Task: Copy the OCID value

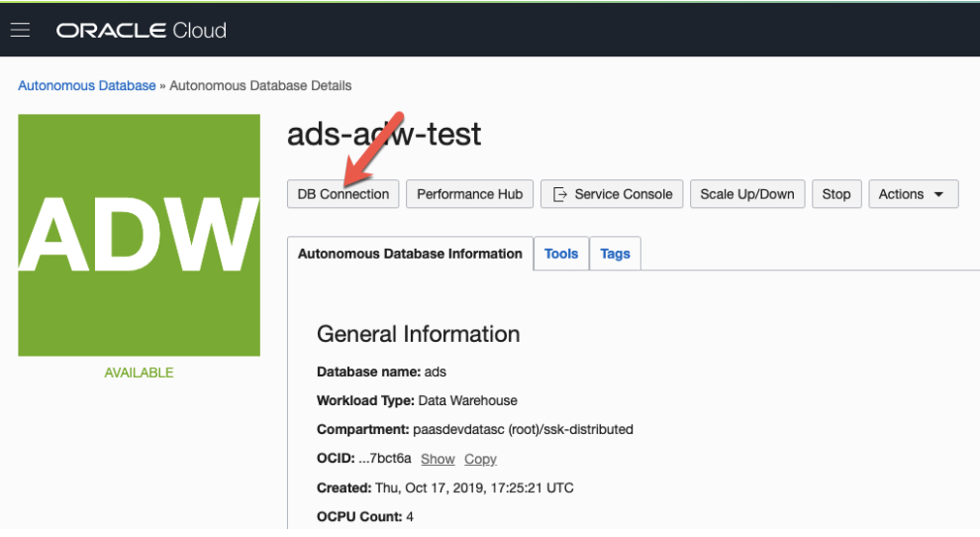Action: pyautogui.click(x=480, y=459)
